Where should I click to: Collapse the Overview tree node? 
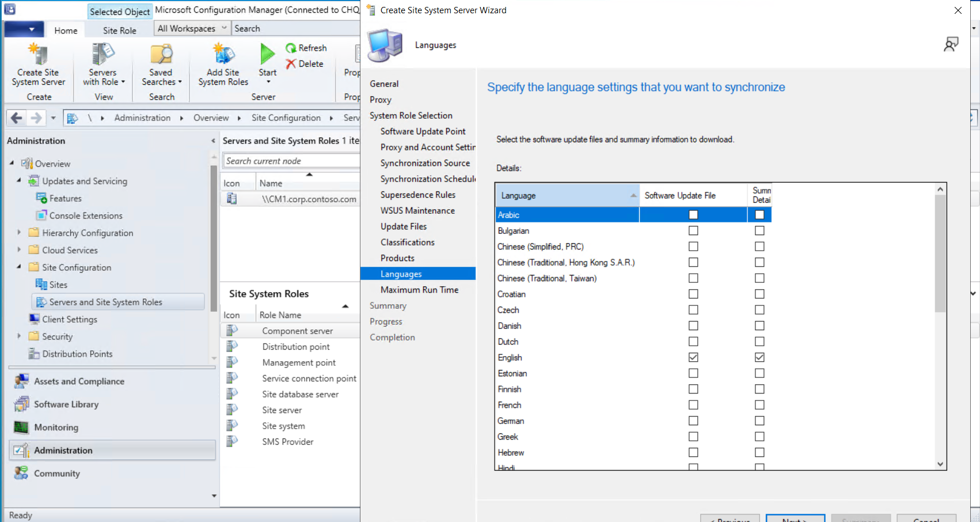pyautogui.click(x=12, y=163)
